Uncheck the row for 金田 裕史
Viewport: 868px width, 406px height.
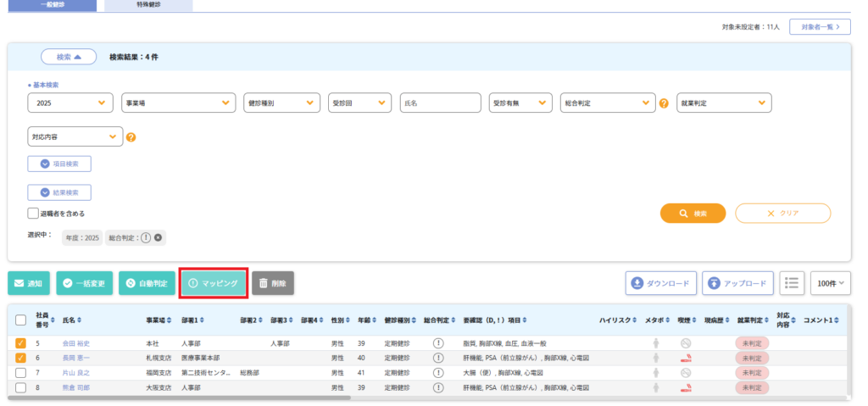(20, 343)
